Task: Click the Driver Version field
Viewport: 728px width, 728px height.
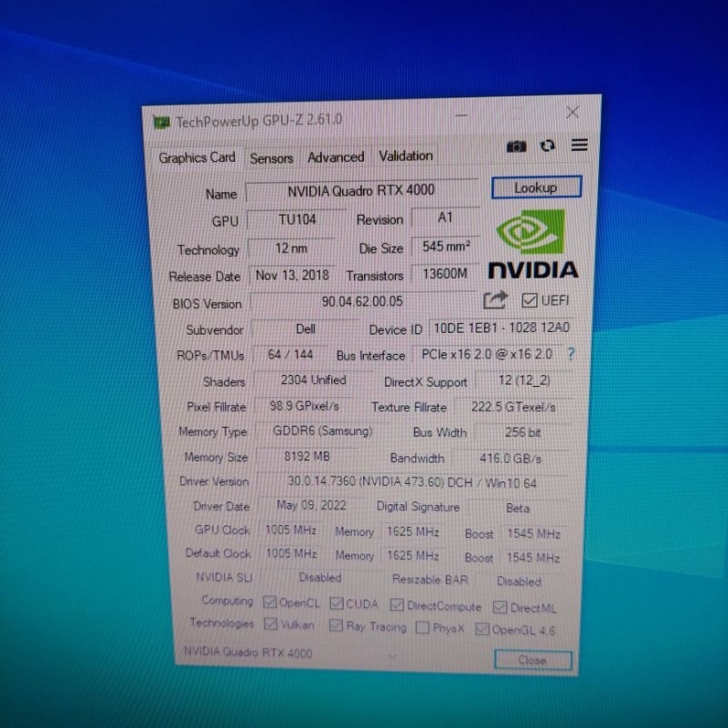Action: (x=412, y=482)
